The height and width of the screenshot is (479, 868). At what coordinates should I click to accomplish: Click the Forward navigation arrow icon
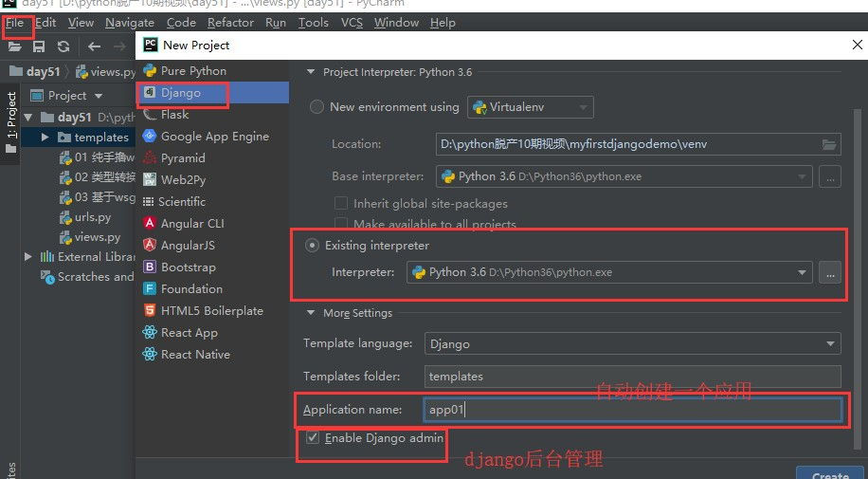click(x=119, y=46)
